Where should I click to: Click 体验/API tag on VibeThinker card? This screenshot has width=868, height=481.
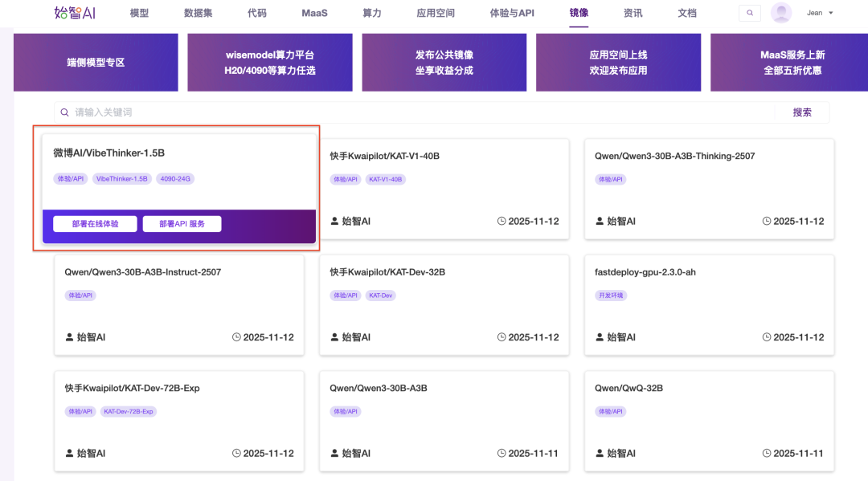click(x=70, y=178)
